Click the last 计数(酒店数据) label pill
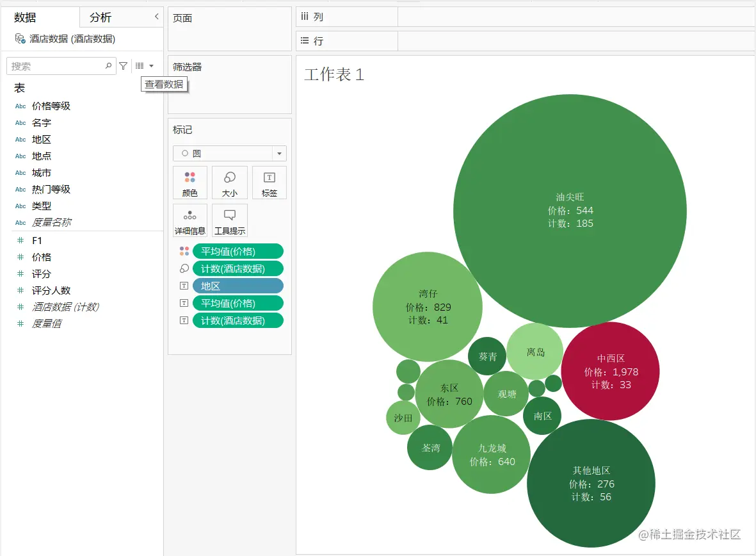The height and width of the screenshot is (556, 756). coord(237,320)
